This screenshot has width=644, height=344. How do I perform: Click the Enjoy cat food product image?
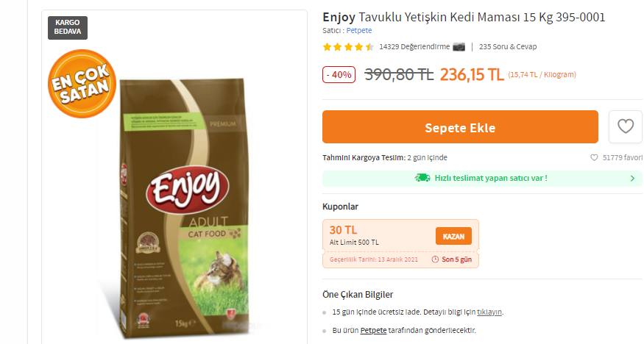184,207
